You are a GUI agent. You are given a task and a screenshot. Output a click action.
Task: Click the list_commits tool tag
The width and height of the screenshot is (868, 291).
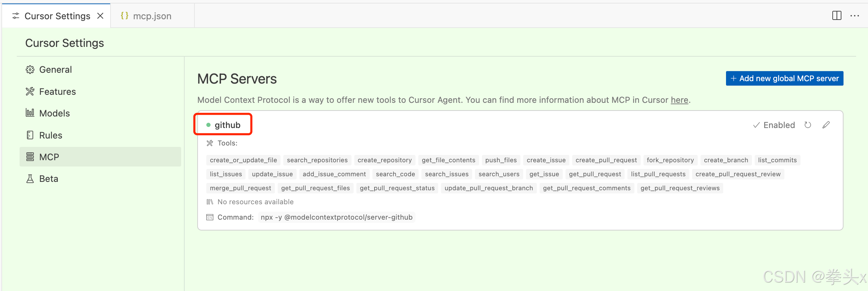pos(777,160)
